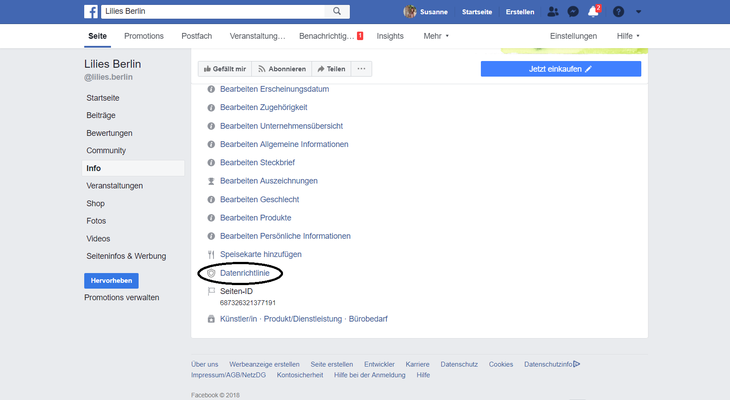This screenshot has width=730, height=400.
Task: Click the info icon beside Bearbeiten Zugehörigkeit
Action: [211, 108]
